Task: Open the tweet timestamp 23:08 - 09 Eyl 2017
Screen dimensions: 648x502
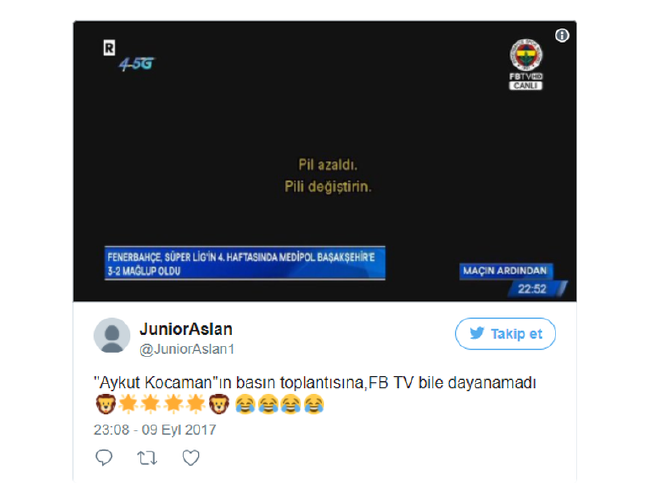Action: 155,430
